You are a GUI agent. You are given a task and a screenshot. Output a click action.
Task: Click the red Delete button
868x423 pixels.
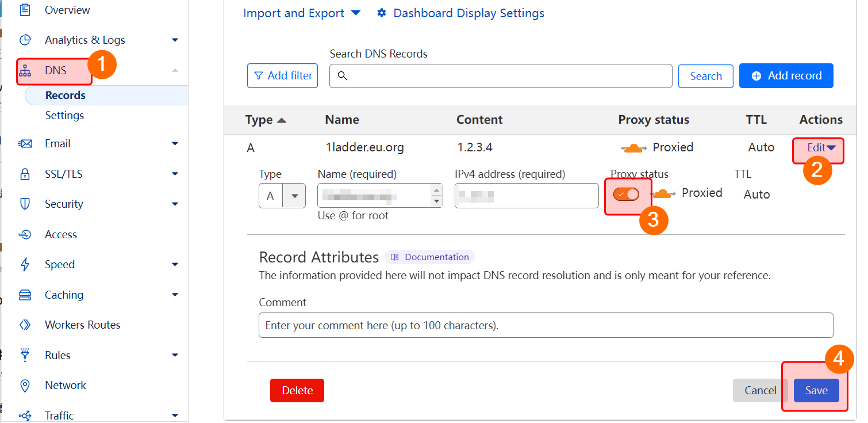tap(297, 390)
